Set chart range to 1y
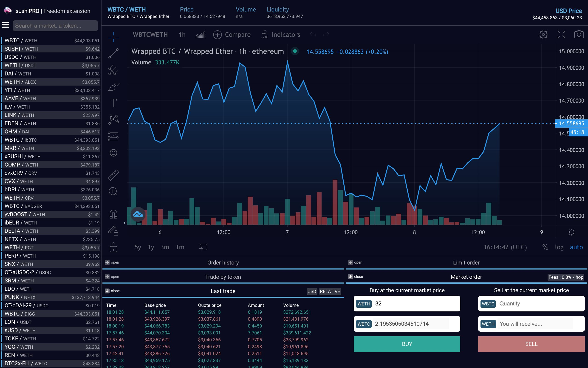Screen dimensions: 588x368 coord(151,247)
